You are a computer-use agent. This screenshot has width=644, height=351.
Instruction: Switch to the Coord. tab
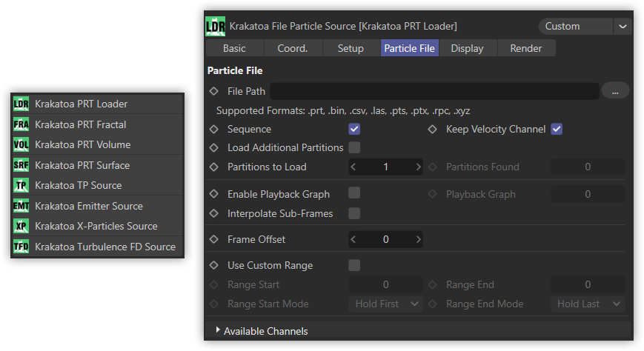tap(293, 48)
